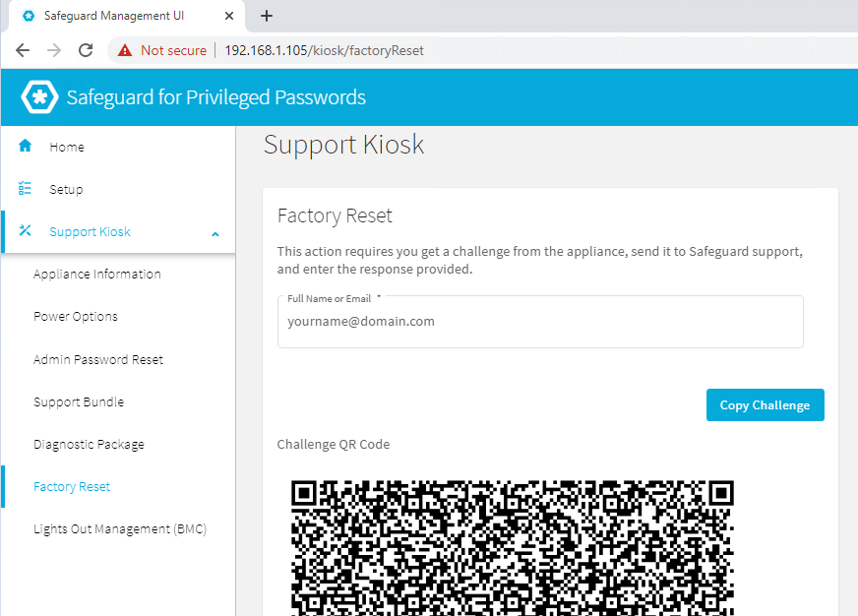Open Power Options page
This screenshot has height=616, width=858.
pyautogui.click(x=76, y=317)
